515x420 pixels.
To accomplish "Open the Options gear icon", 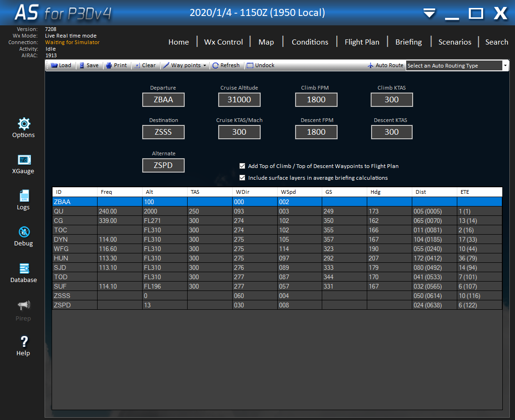I will 24,124.
